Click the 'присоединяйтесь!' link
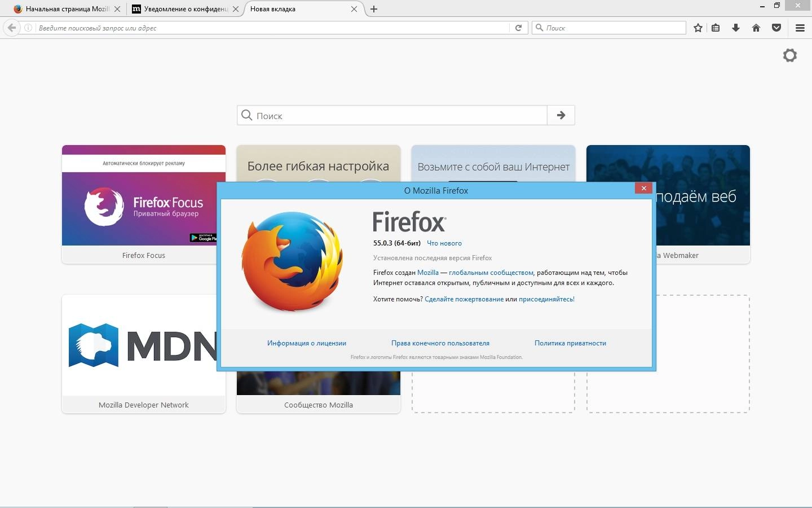 (x=546, y=299)
